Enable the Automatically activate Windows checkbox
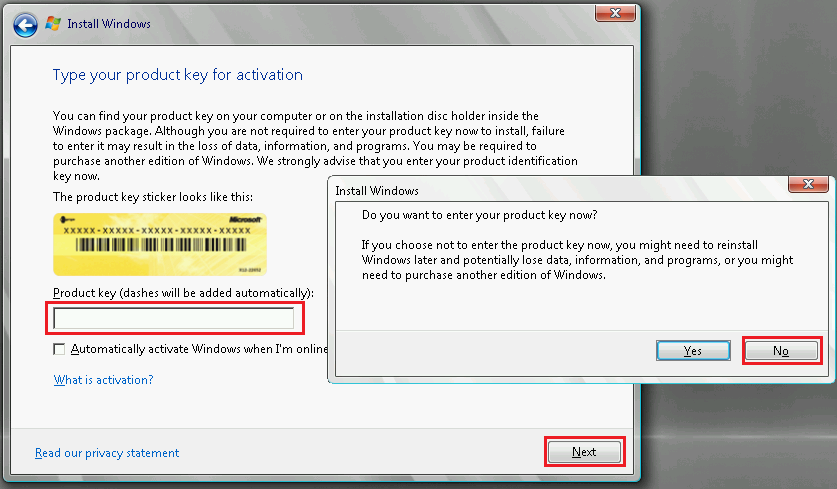 point(60,349)
